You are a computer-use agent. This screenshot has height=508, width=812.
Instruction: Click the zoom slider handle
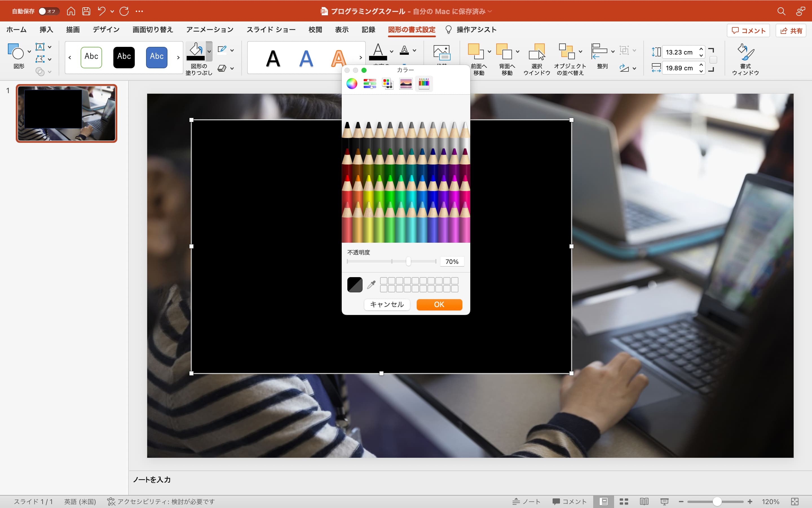[717, 501]
